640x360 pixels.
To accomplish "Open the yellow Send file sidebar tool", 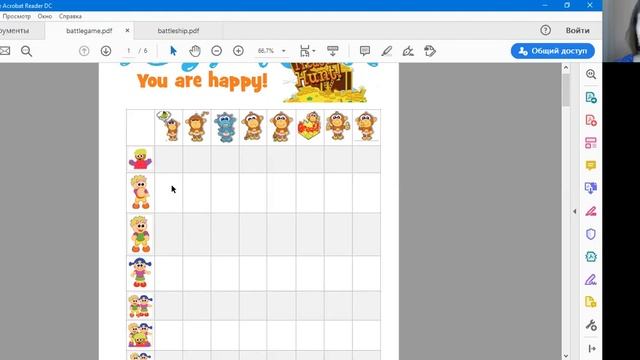I will [x=591, y=302].
